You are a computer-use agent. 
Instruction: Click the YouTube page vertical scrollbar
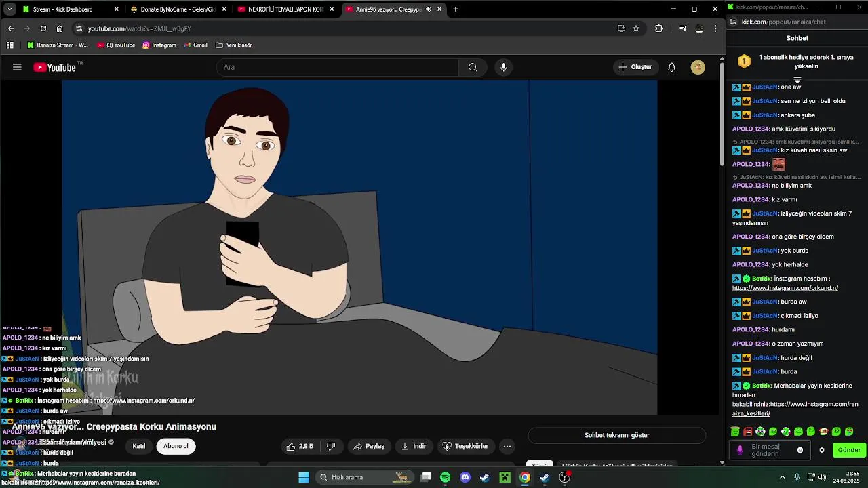pos(722,115)
